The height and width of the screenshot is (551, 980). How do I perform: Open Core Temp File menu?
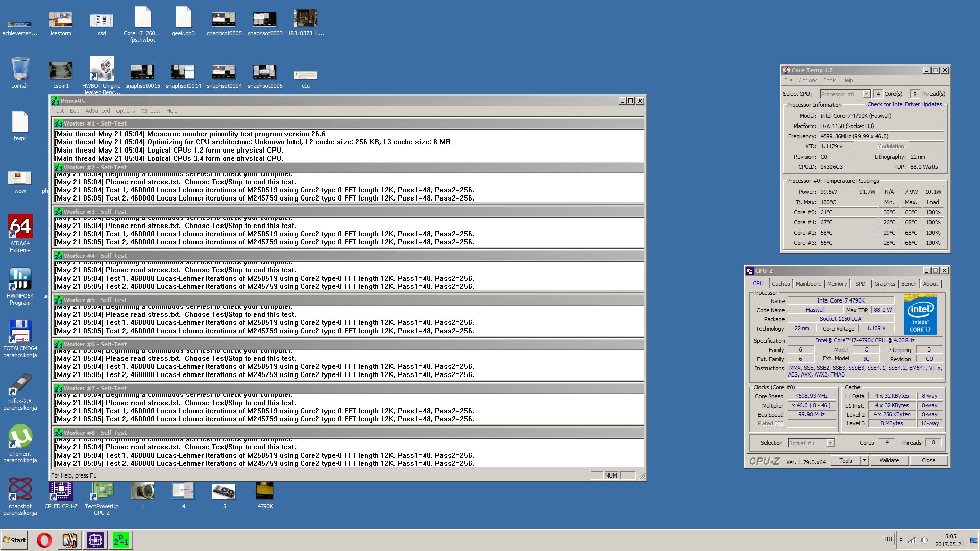(x=788, y=80)
